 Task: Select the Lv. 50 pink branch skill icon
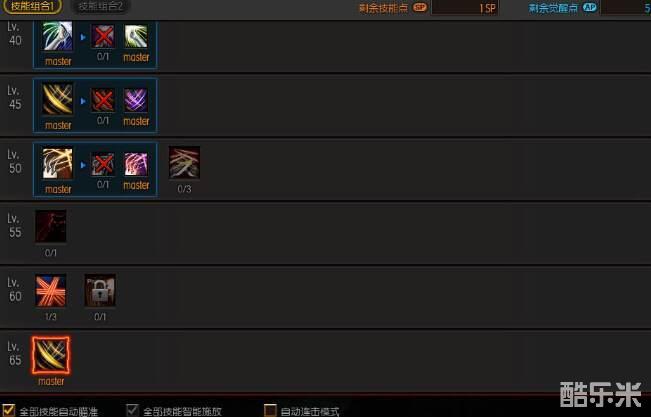tap(136, 164)
